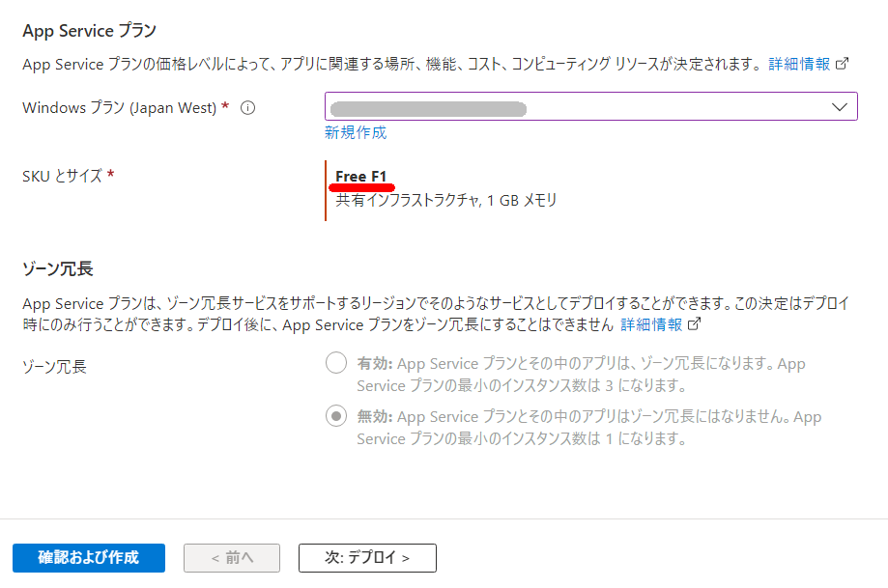
Task: Open 詳細情報 link in App Service プラン description
Action: click(798, 64)
